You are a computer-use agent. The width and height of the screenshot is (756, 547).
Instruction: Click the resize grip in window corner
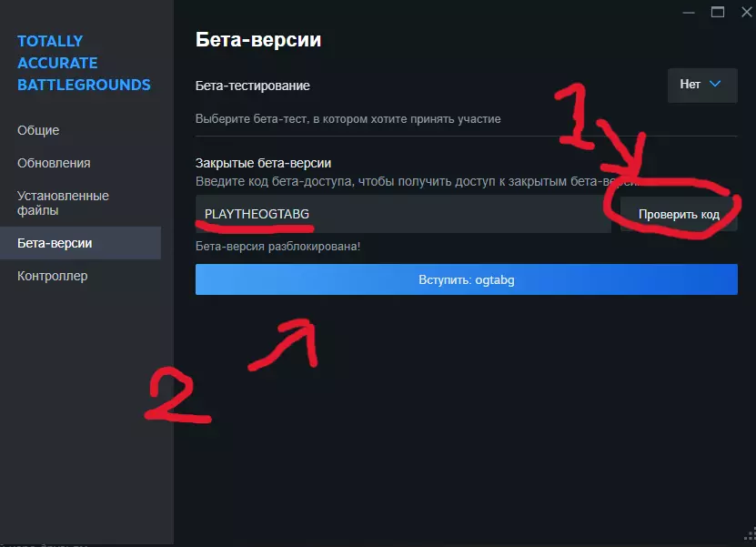tap(751, 535)
